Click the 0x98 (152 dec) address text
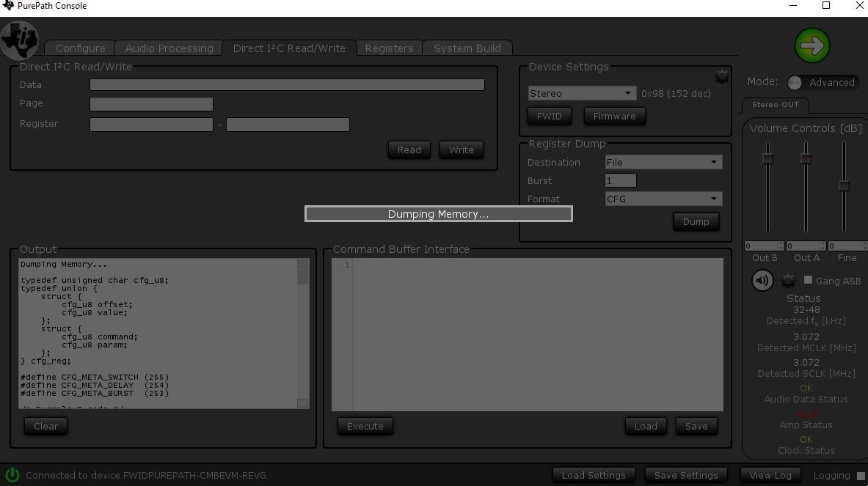This screenshot has height=486, width=868. coord(676,93)
